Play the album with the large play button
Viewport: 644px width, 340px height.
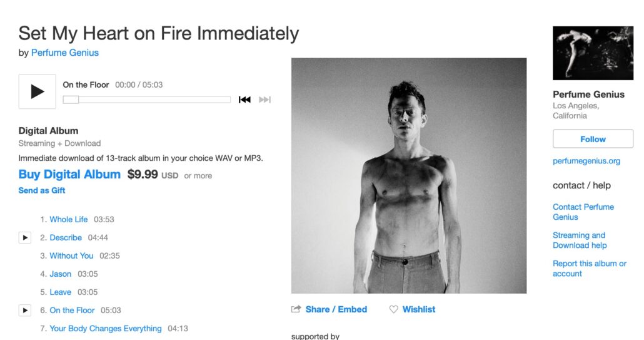click(37, 91)
